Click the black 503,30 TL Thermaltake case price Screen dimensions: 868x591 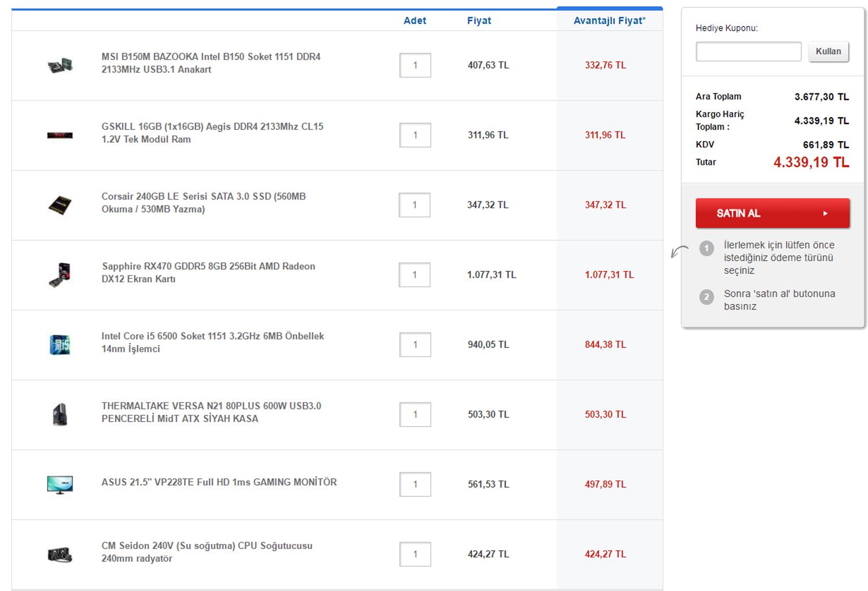pos(488,414)
